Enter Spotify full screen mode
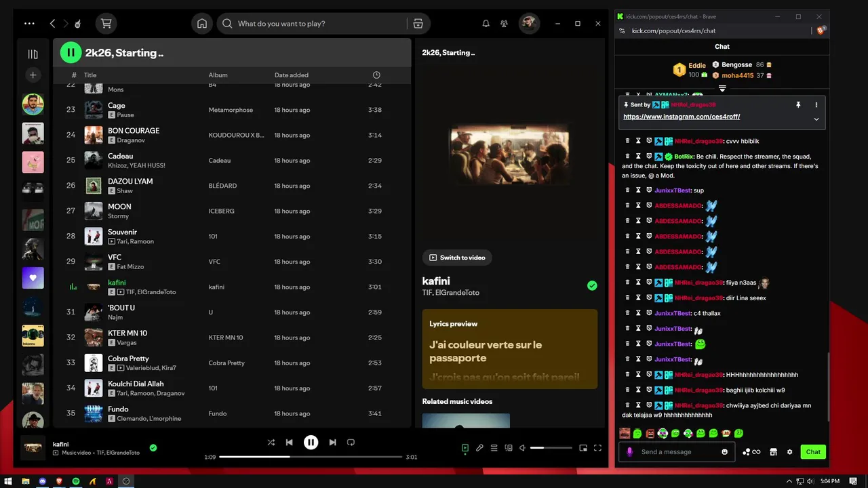 pos(597,448)
